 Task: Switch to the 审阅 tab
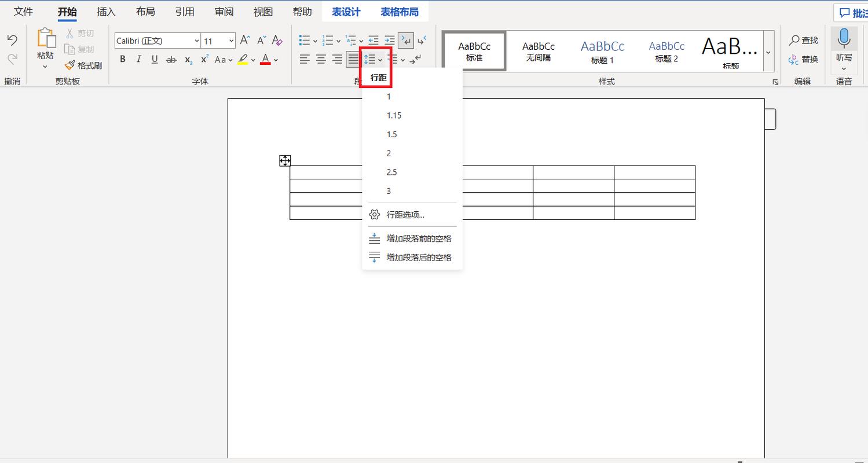pos(224,12)
